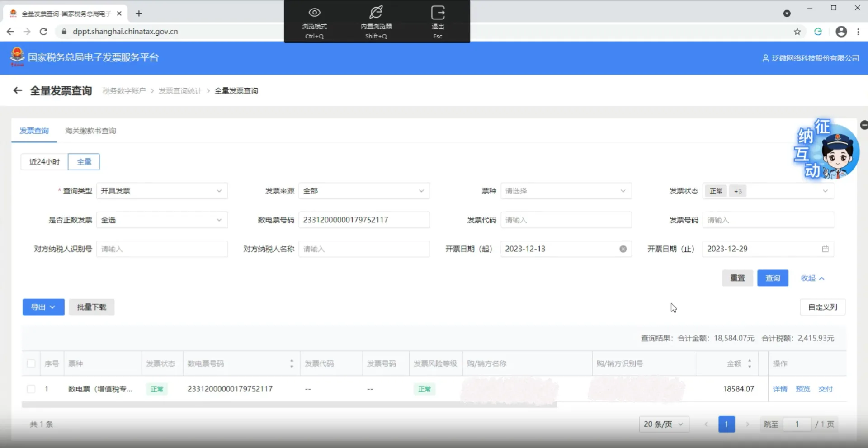
Task: Open the 自定义列 settings
Action: click(x=823, y=307)
